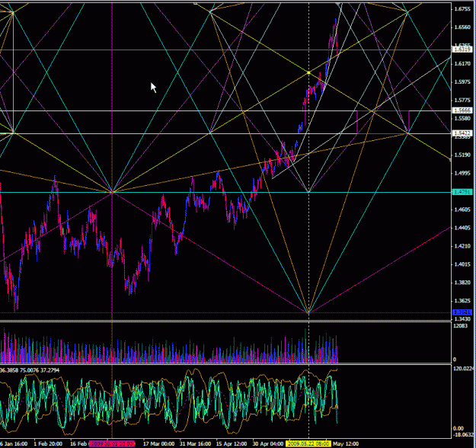Click the 1.4015 price axis value
This screenshot has height=448, width=476.
[x=462, y=264]
